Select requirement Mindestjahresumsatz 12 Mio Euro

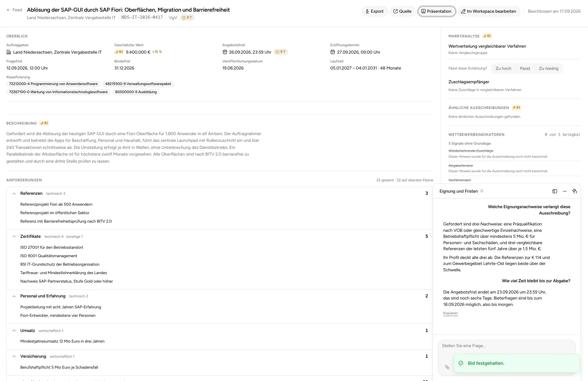62,341
